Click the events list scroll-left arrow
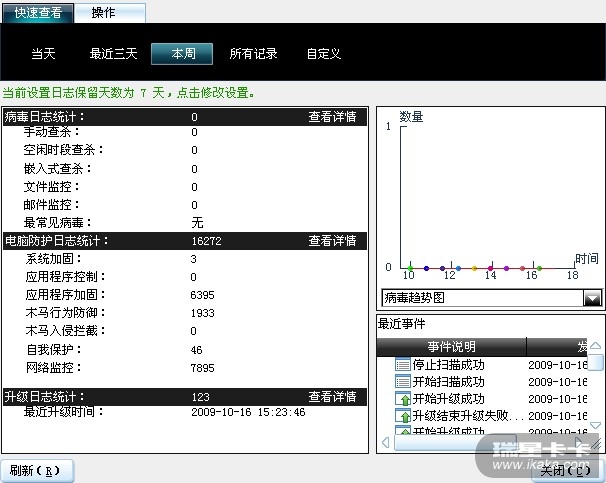The height and width of the screenshot is (483, 606). (x=385, y=442)
